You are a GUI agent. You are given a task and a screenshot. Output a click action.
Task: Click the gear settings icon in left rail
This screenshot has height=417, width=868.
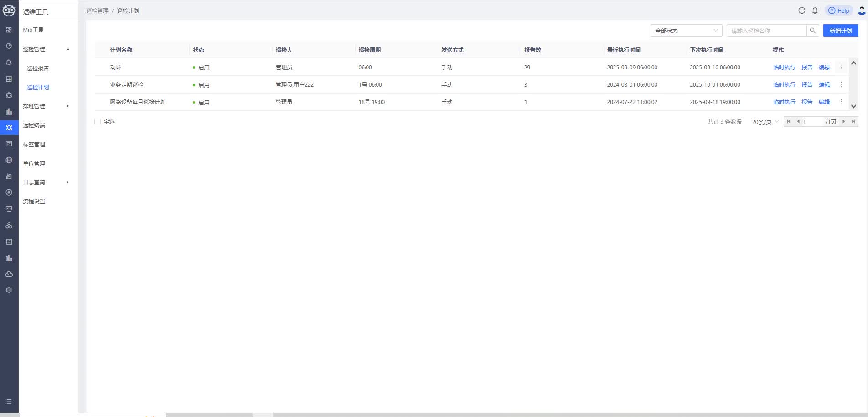(x=9, y=290)
